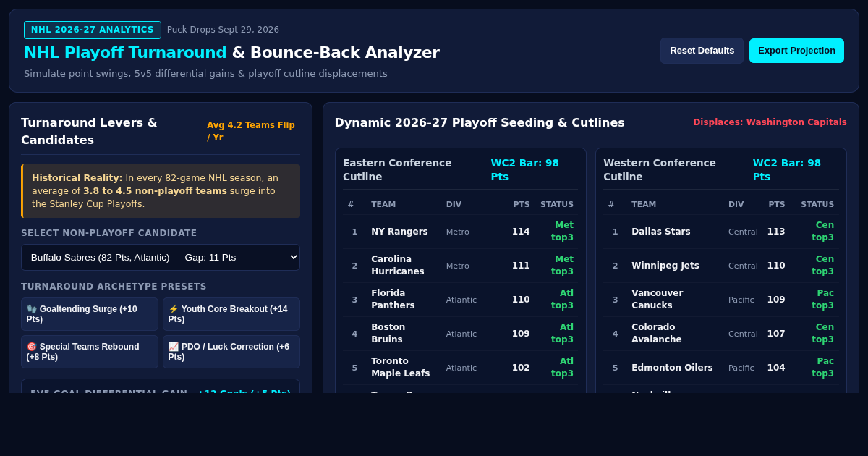Select the Toronto Maple Leafs row

[x=461, y=368]
